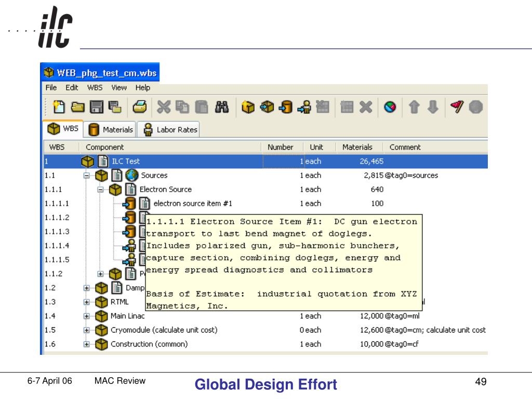Switch to the Materials tab
Viewport: 532px width, 399px height.
110,129
